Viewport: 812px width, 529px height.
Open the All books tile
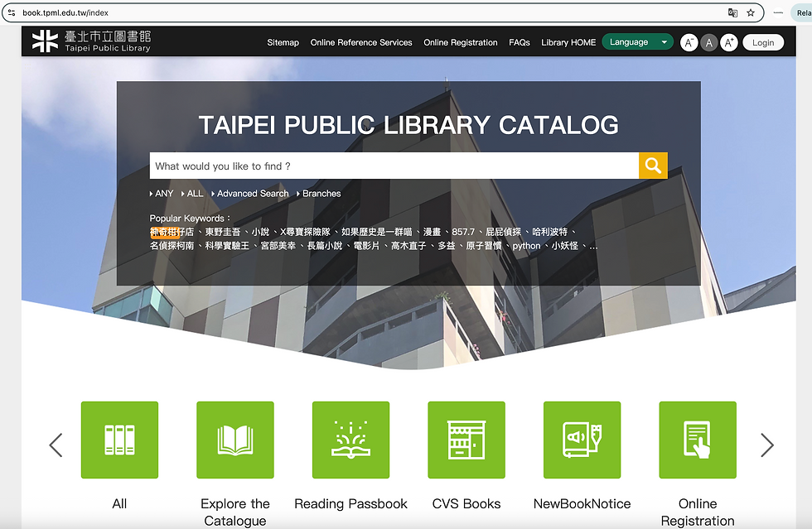[x=119, y=440]
